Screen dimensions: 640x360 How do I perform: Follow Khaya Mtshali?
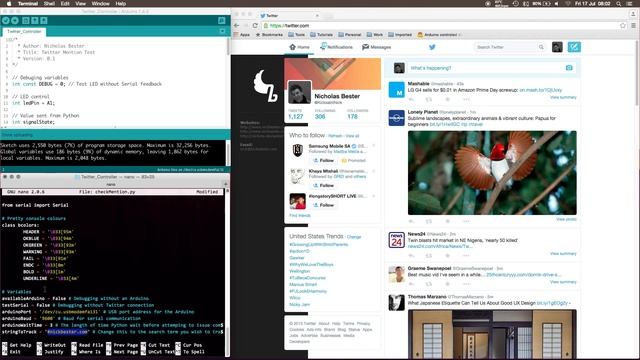point(323,185)
